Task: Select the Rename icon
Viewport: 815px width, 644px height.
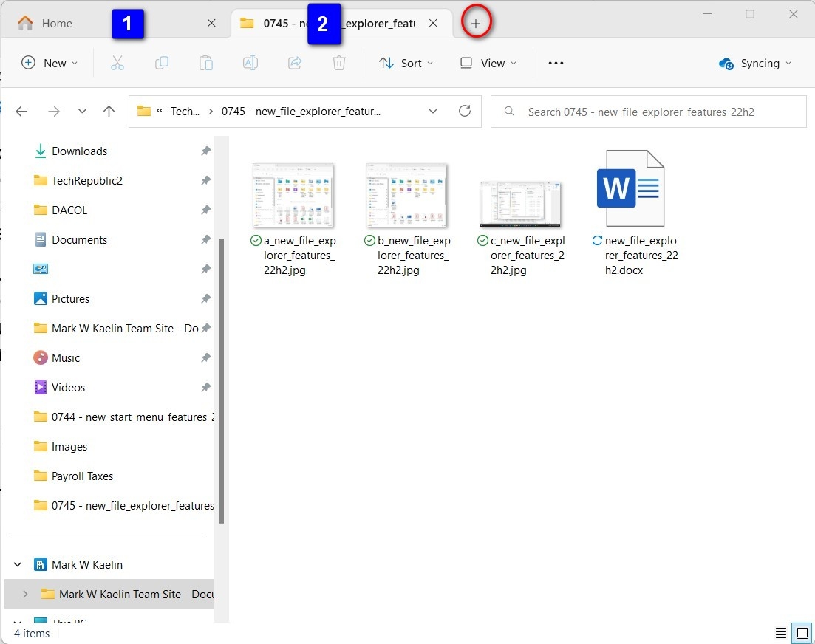Action: 250,63
